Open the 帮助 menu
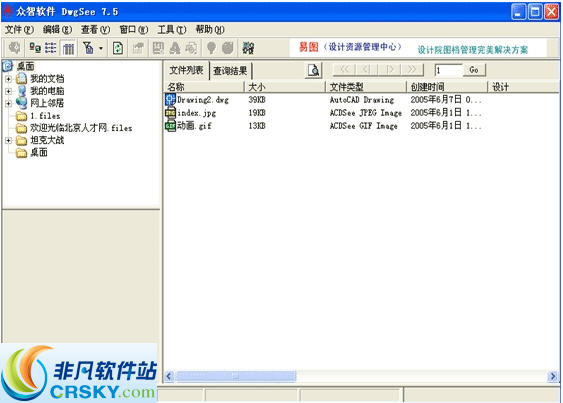 210,29
